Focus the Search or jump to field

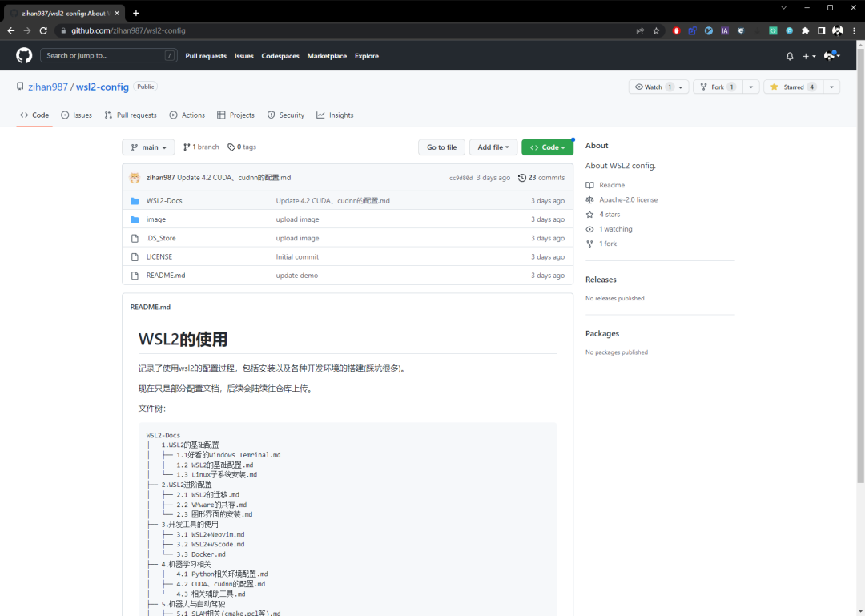coord(109,56)
